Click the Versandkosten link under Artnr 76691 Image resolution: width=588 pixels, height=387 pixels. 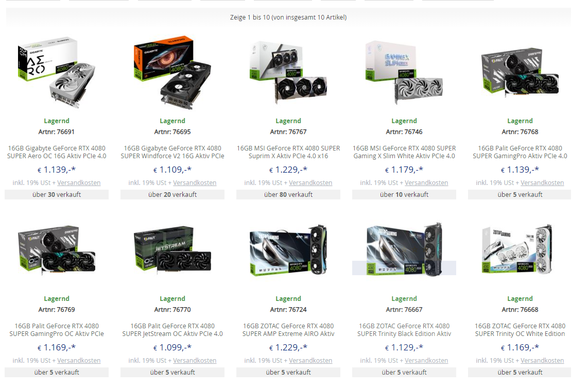(79, 183)
